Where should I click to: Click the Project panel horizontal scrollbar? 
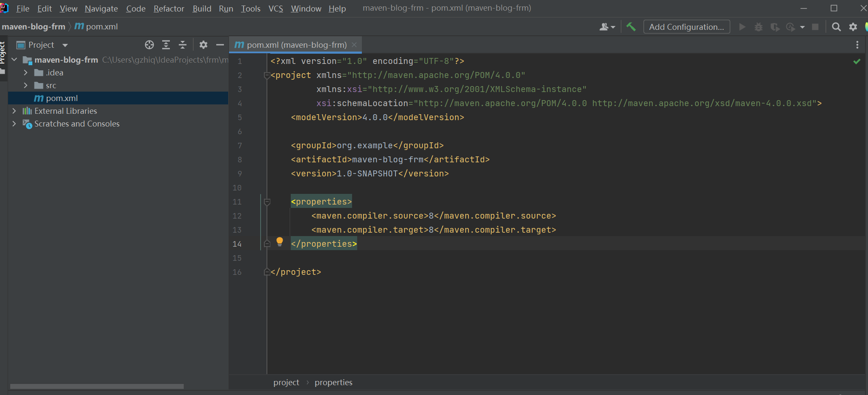coord(97,386)
